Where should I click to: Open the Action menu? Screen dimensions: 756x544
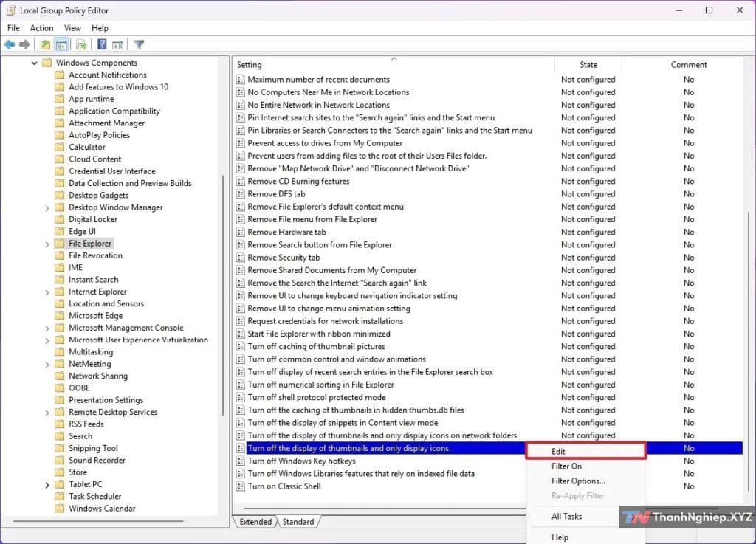coord(41,28)
